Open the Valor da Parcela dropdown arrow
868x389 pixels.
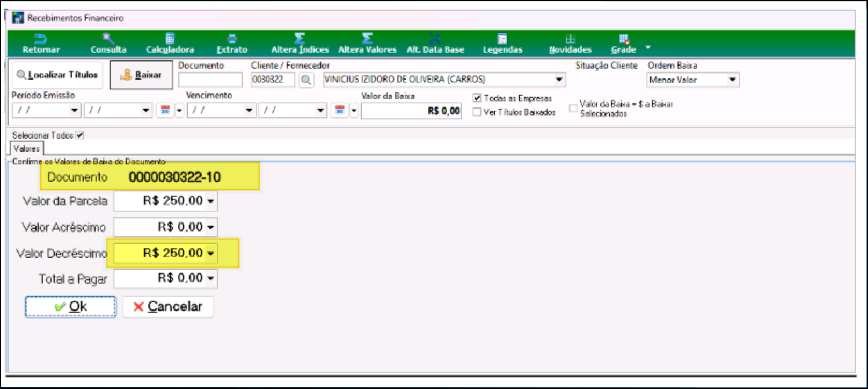point(210,201)
